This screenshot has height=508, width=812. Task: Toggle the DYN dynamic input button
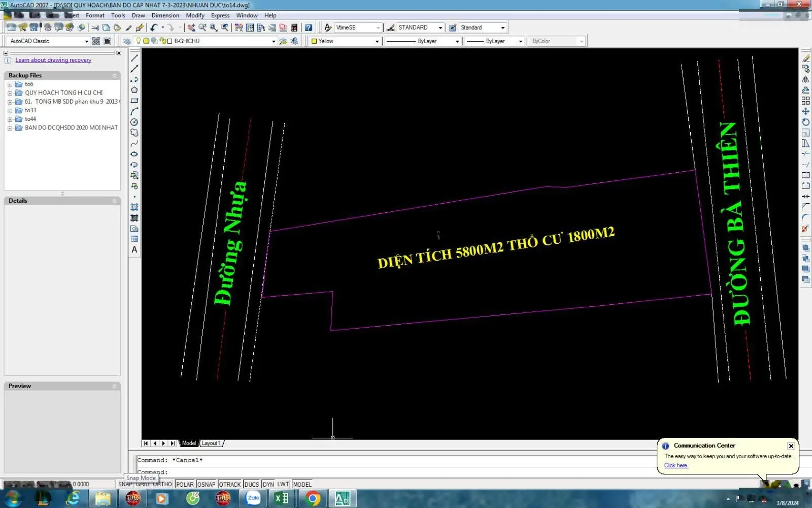[x=268, y=484]
